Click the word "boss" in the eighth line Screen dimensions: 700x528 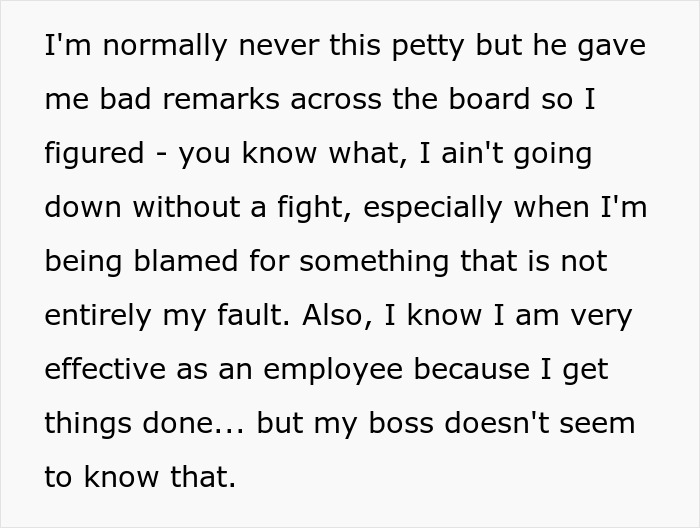tap(401, 423)
